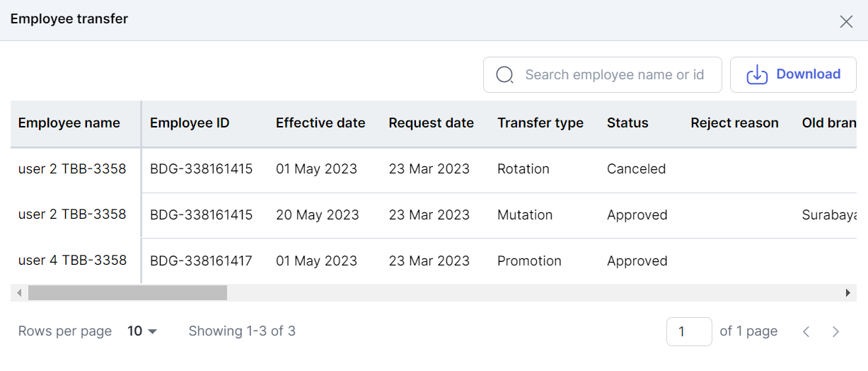Click the download tray icon
This screenshot has height=371, width=868.
pos(757,75)
